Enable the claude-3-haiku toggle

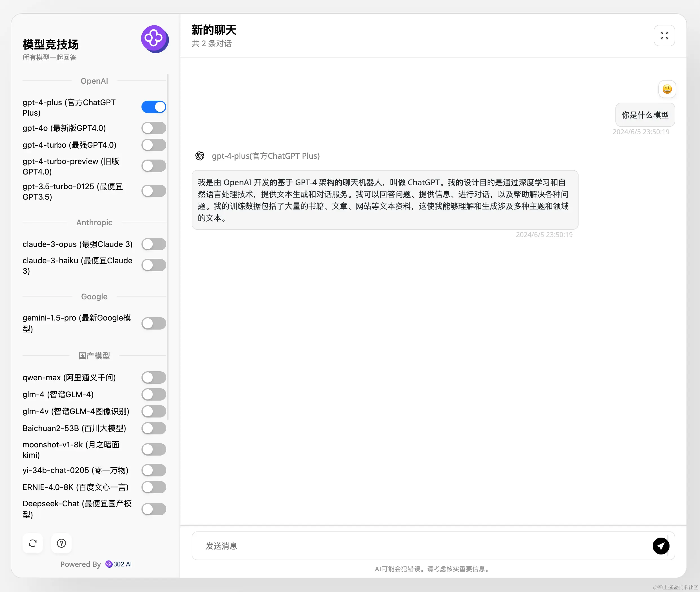pos(154,265)
